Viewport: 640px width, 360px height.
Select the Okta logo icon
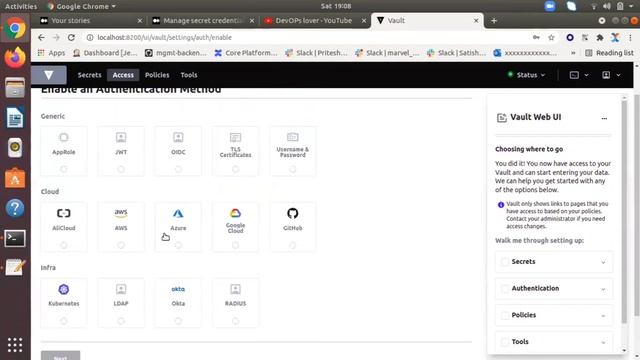tap(178, 289)
